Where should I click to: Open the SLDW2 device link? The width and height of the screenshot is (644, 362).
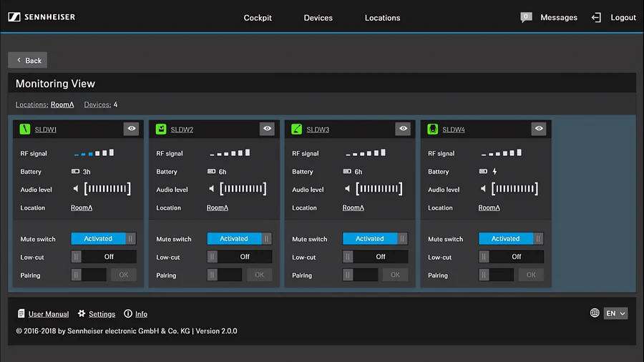tap(182, 129)
